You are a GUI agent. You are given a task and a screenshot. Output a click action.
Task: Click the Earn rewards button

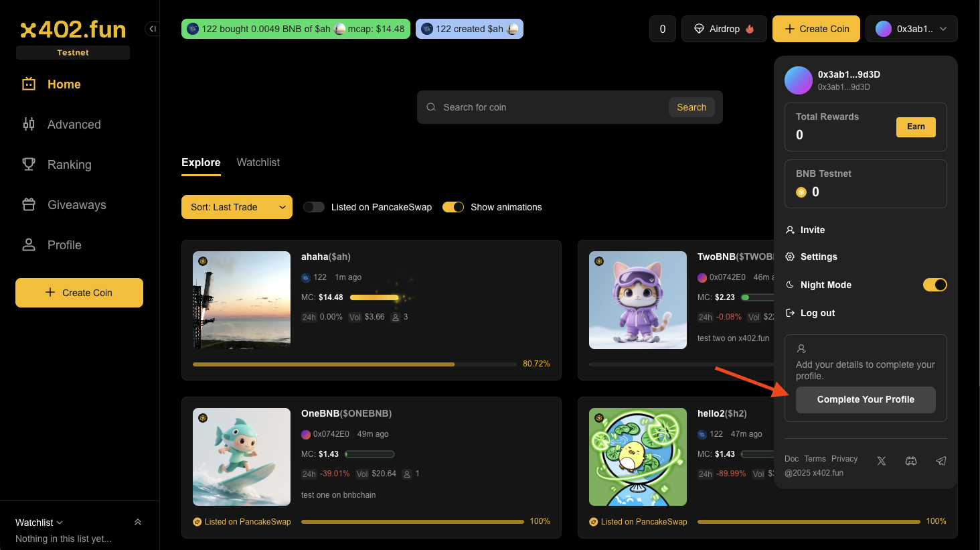coord(915,127)
